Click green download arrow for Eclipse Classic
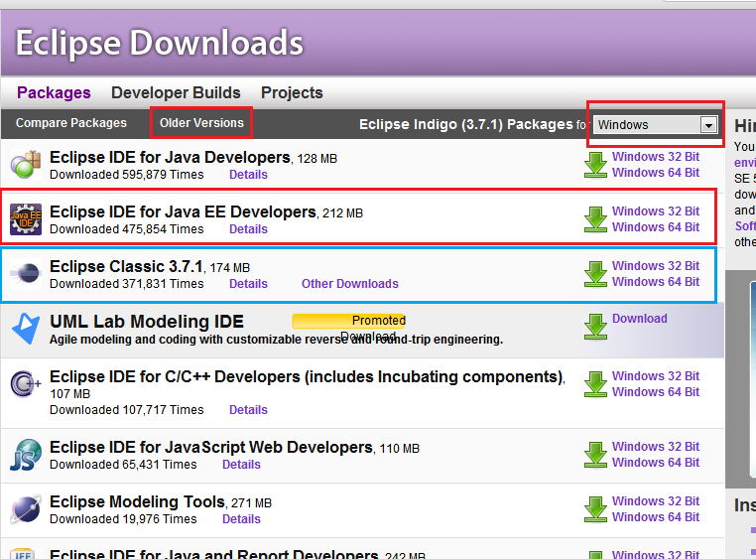The image size is (756, 559). click(x=595, y=274)
